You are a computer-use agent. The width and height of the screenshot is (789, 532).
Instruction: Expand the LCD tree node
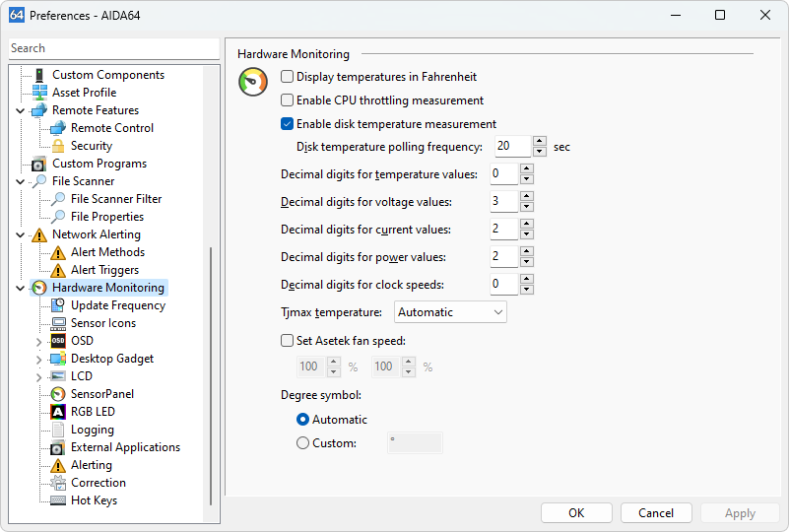(39, 376)
